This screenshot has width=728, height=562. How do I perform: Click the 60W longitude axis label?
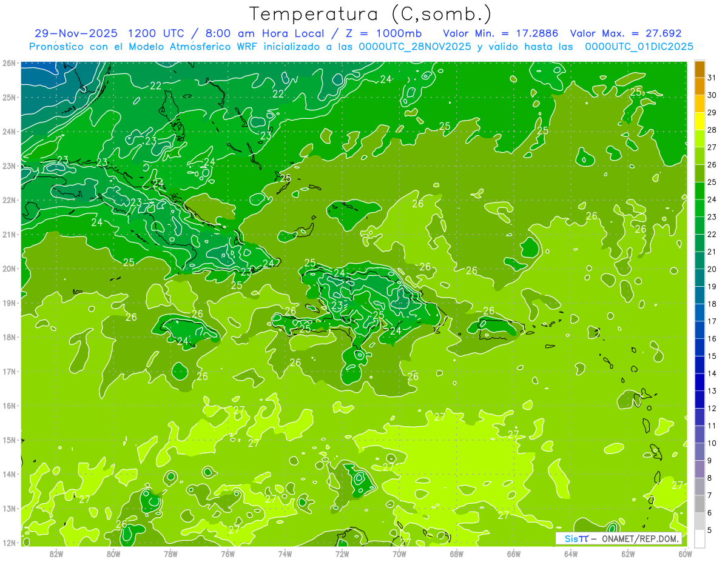(685, 554)
